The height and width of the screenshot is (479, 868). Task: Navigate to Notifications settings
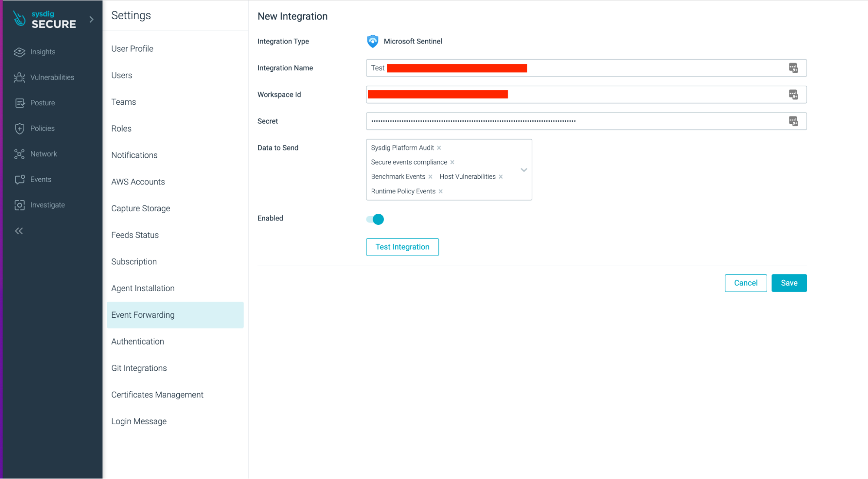point(134,155)
